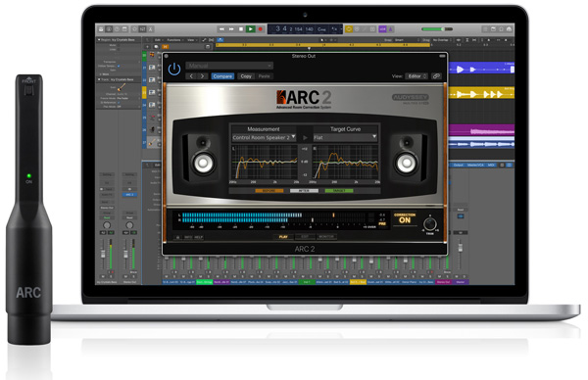Open the Manual preset dropdown in plugin header
Viewport: 588px width, 380px height.
pos(229,66)
